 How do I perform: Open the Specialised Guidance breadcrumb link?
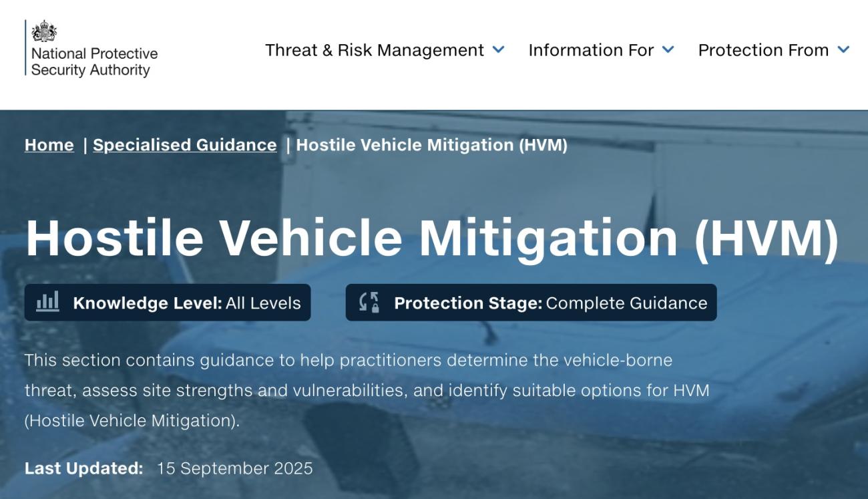coord(184,145)
